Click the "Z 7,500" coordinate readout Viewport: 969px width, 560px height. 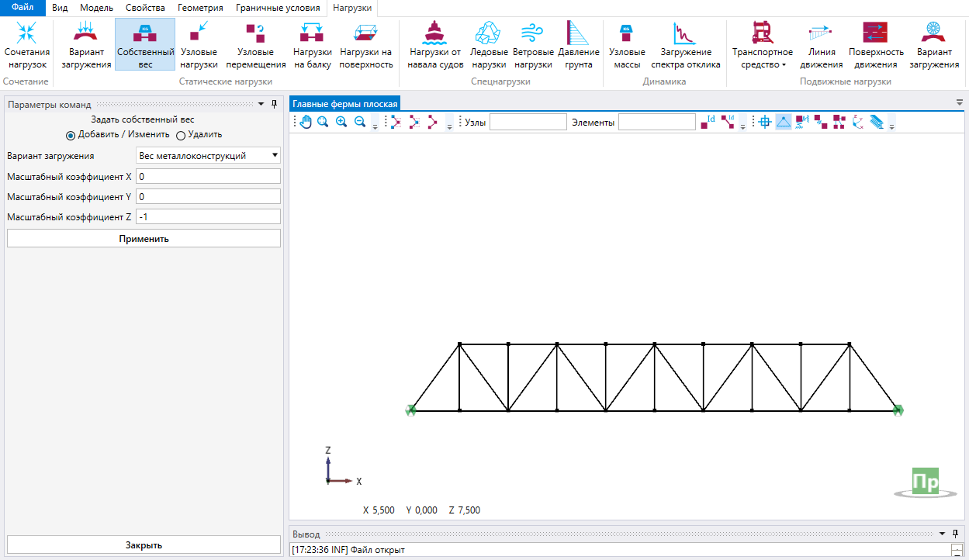(x=464, y=510)
